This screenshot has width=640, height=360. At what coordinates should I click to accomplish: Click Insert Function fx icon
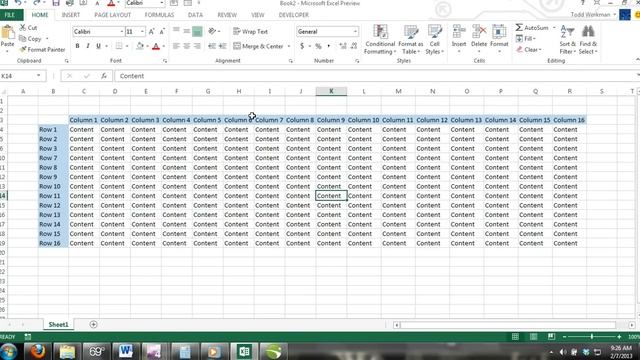pyautogui.click(x=104, y=76)
